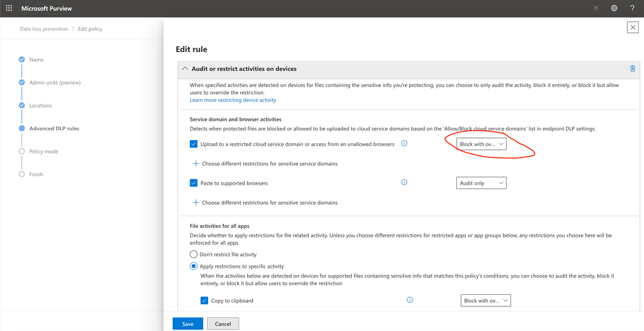Viewport: 644px width, 331px height.
Task: Collapse the Audit or restrict activities section
Action: click(185, 68)
